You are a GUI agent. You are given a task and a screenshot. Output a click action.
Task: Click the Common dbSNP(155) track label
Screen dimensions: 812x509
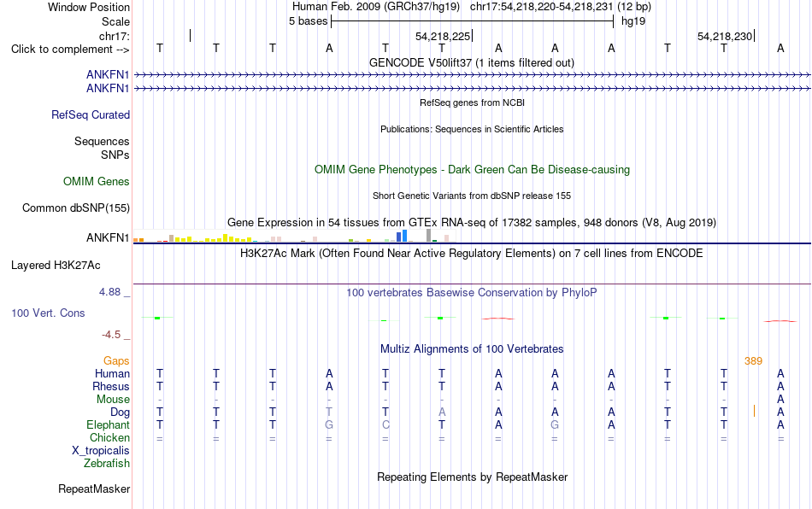click(x=76, y=208)
